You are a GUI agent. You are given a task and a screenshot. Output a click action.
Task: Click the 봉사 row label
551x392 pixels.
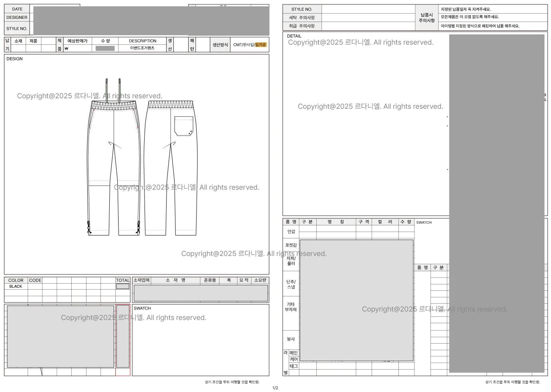click(291, 339)
